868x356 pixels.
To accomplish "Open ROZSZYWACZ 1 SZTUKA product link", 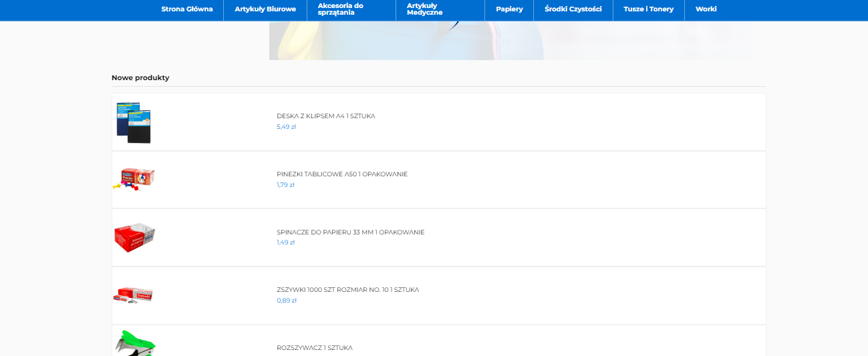I will [x=315, y=348].
